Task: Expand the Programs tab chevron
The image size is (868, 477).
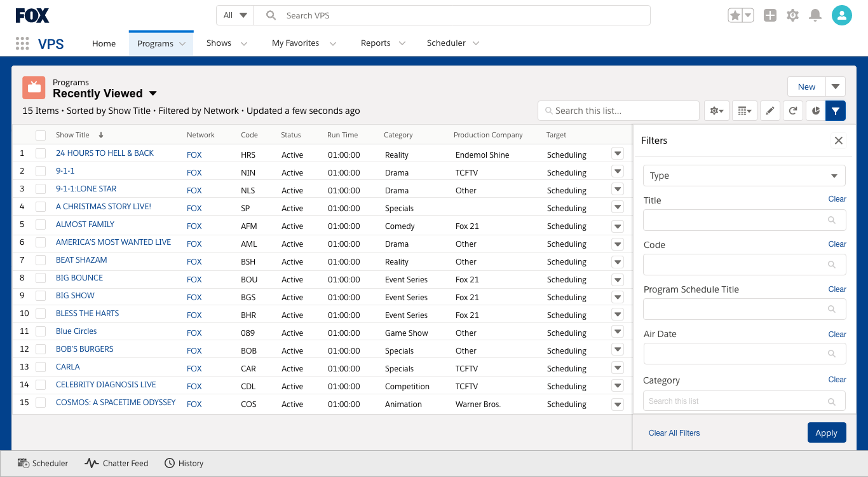Action: tap(182, 44)
